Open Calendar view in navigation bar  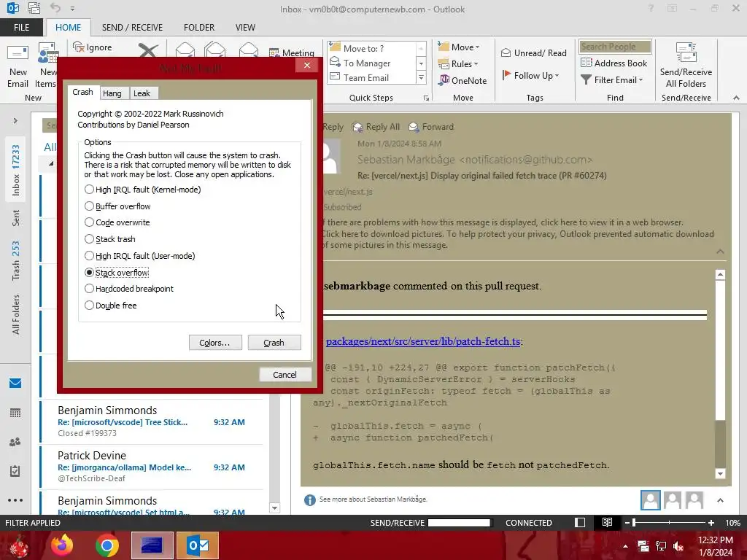[x=15, y=413]
